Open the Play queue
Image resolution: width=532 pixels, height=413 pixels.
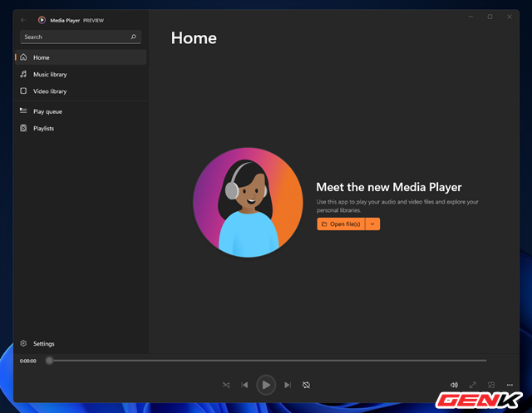coord(81,111)
